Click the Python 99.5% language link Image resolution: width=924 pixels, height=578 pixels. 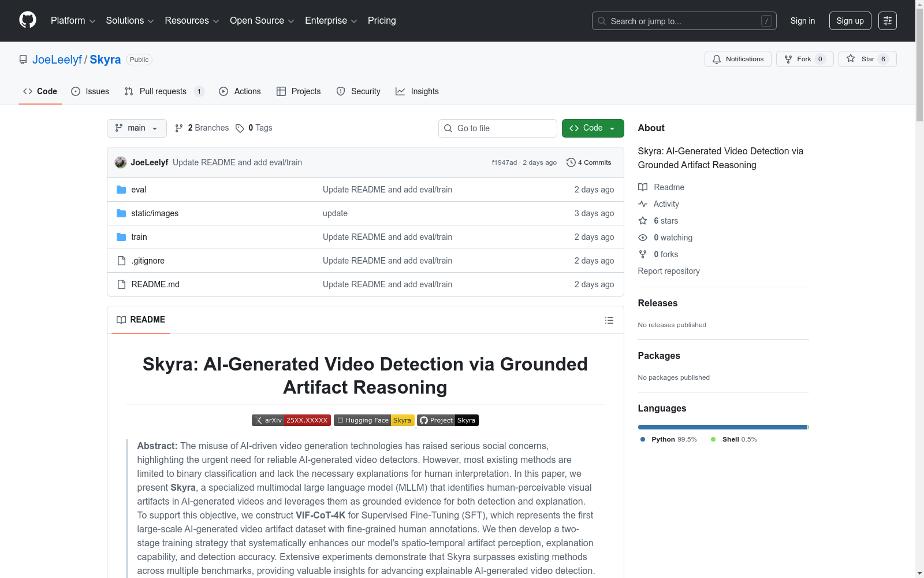point(669,439)
